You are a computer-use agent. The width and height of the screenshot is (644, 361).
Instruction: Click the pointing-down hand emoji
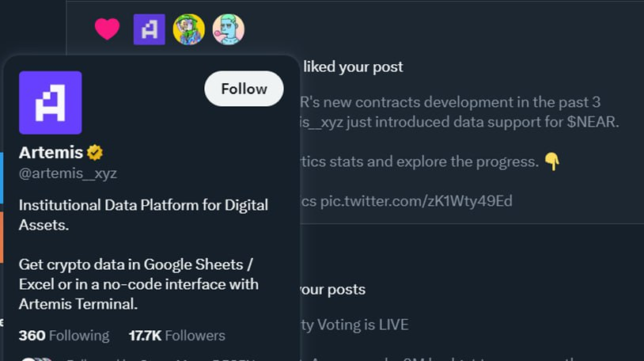click(x=551, y=161)
